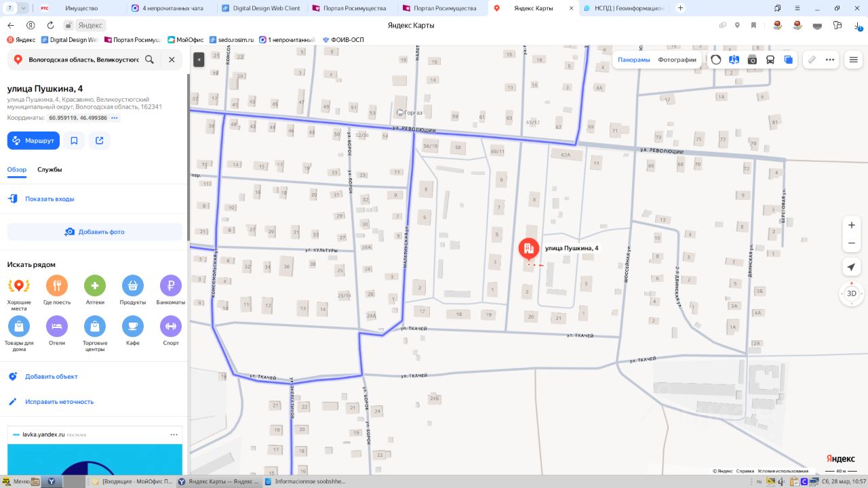This screenshot has width=868, height=488.
Task: Click the red улица Пушкина, 4 map pin
Action: [x=529, y=249]
